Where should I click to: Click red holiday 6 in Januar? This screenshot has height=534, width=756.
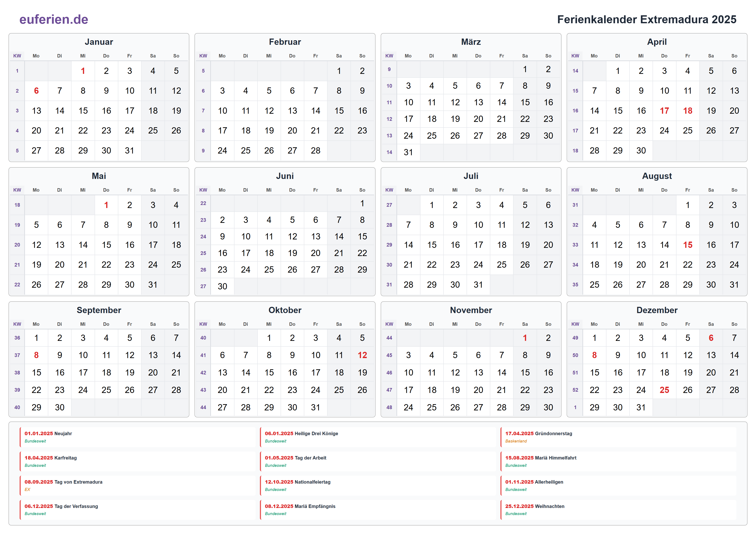[x=36, y=91]
